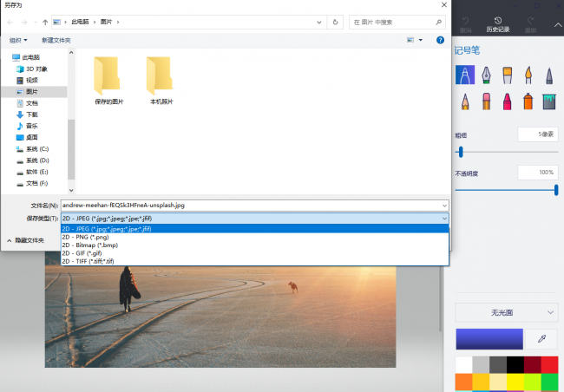564x392 pixels.
Task: Pick the orange color swatch
Action: coord(463,382)
